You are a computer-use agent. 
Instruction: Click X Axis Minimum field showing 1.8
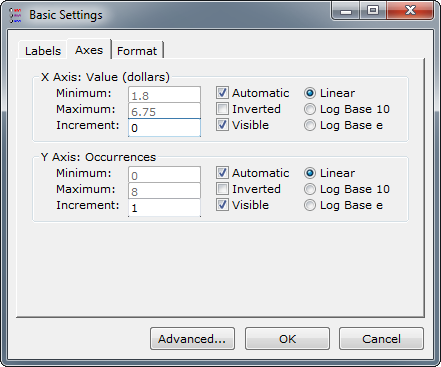(x=164, y=95)
